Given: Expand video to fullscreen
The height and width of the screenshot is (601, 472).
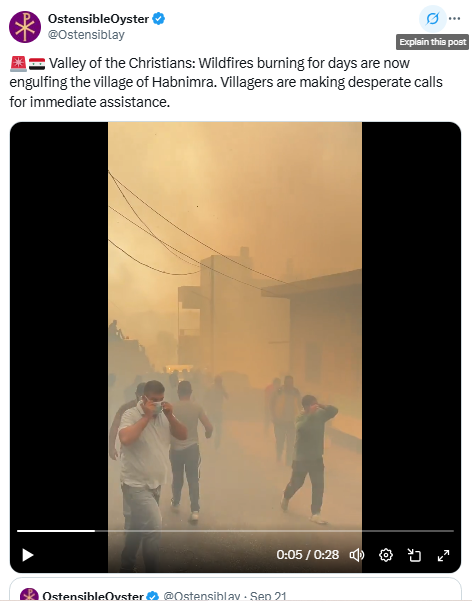Looking at the screenshot, I should (x=443, y=555).
